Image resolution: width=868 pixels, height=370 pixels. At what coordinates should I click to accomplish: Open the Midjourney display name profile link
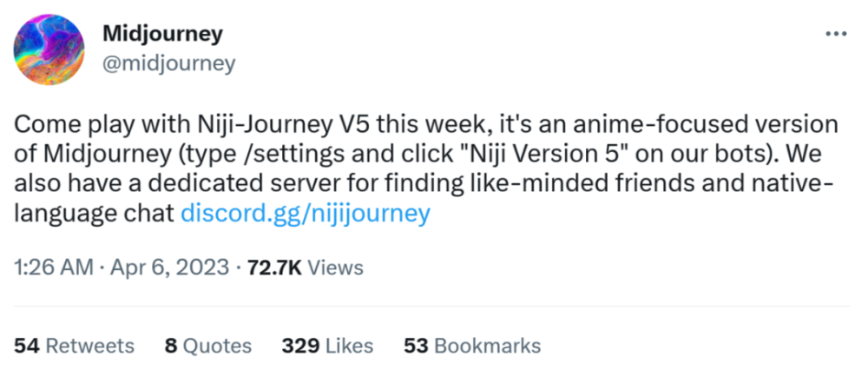pyautogui.click(x=163, y=35)
